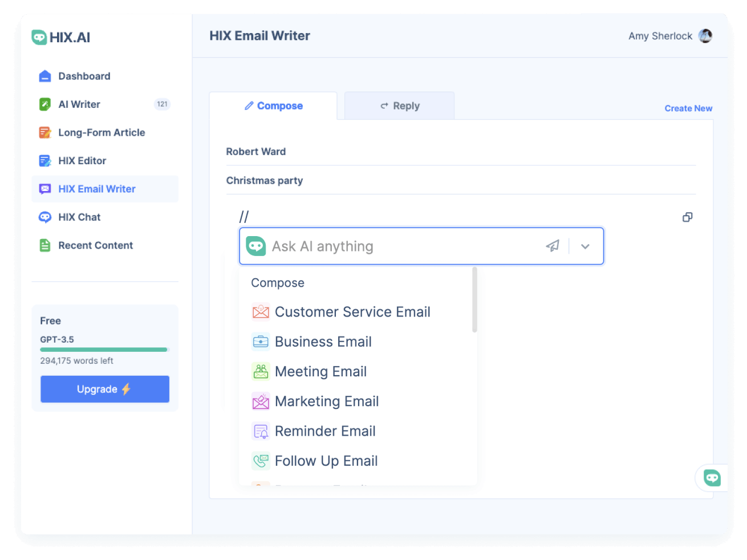Screen dimensions: 747x560
Task: Switch to the Reply tab
Action: click(400, 106)
